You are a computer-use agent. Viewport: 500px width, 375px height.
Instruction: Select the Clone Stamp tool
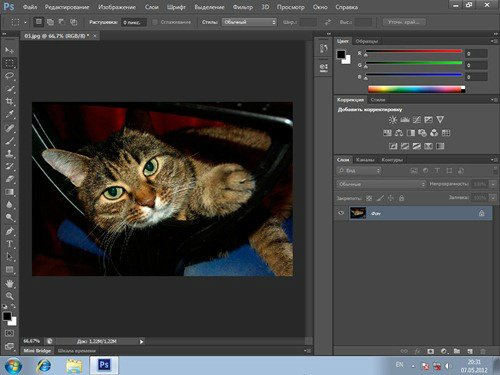(x=9, y=154)
